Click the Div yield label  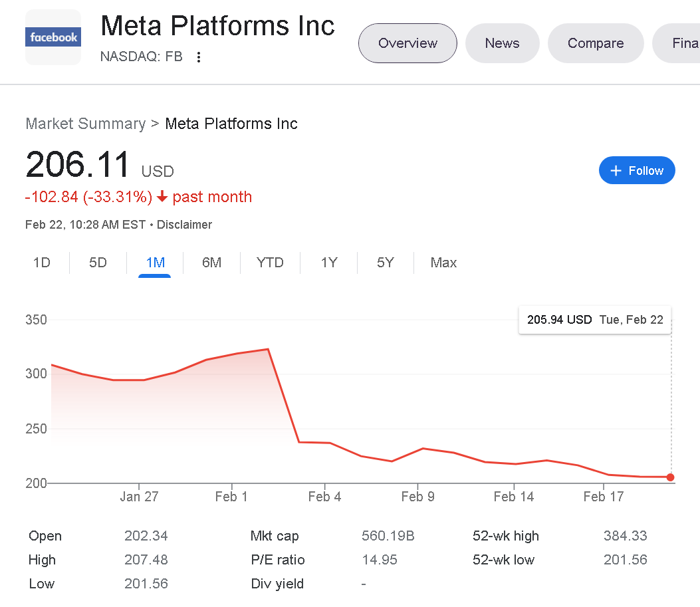click(277, 584)
